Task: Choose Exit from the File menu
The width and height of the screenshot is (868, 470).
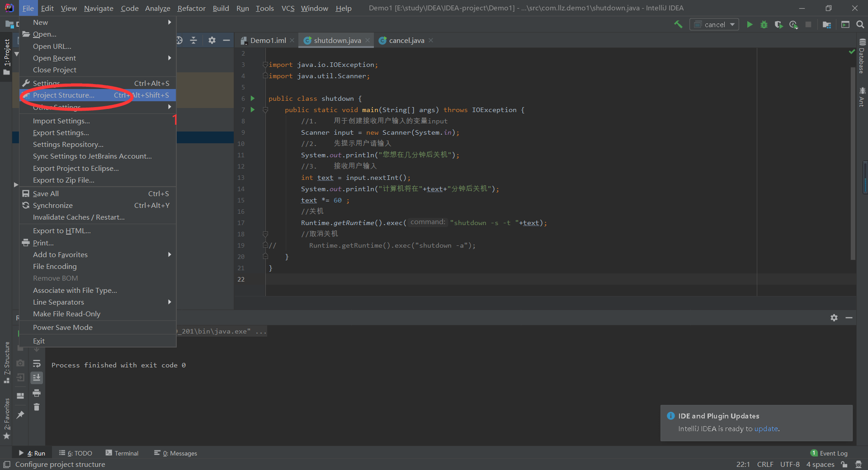Action: pyautogui.click(x=97, y=341)
